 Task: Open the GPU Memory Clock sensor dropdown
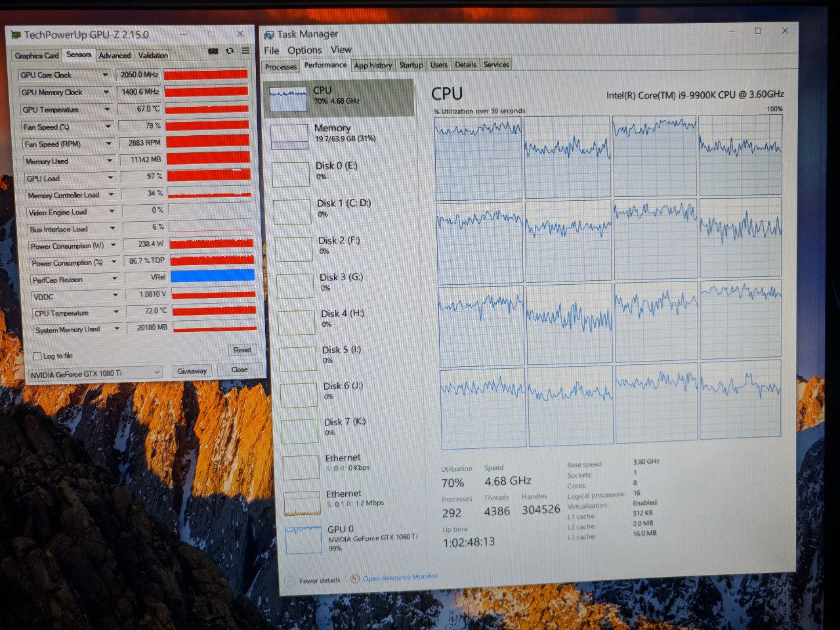[x=106, y=93]
